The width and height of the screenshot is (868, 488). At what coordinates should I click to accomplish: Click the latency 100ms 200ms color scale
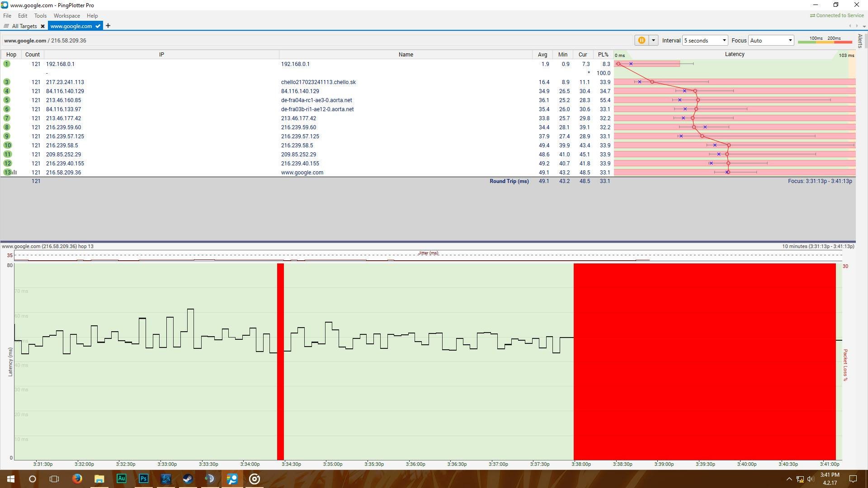tap(825, 40)
